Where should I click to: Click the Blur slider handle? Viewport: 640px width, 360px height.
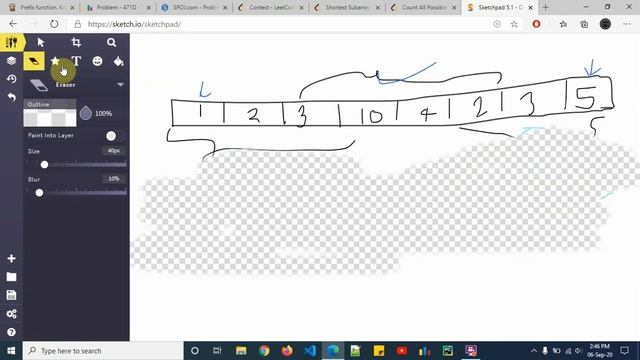pos(39,193)
